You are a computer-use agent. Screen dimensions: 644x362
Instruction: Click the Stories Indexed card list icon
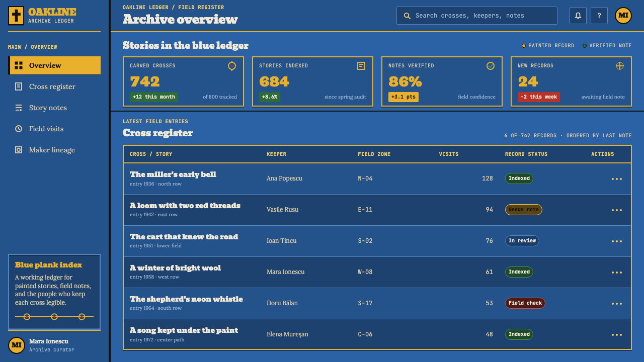[361, 66]
